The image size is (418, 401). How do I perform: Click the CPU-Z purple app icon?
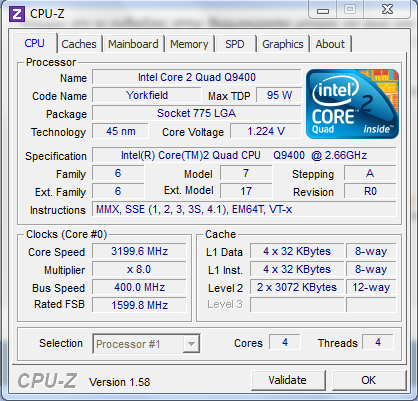(17, 14)
